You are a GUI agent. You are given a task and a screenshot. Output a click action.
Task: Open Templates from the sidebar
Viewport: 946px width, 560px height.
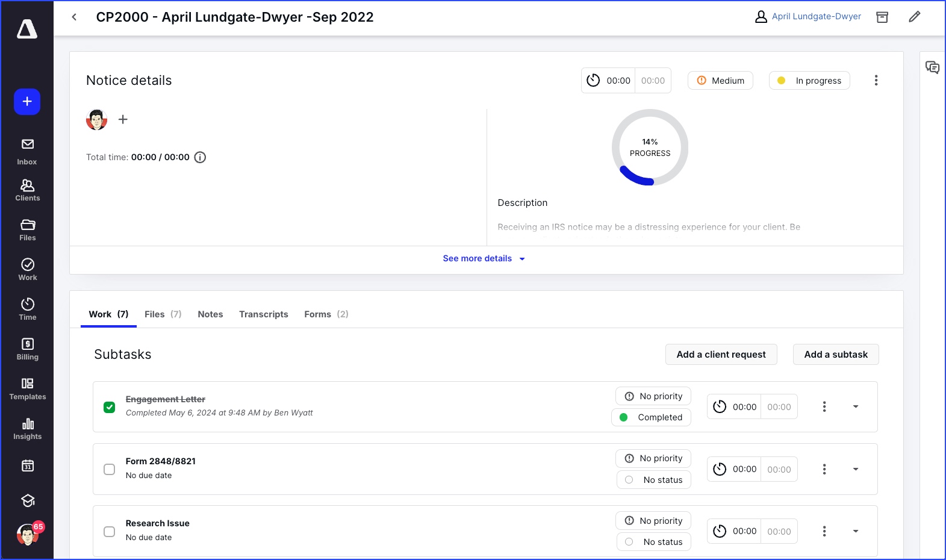pos(27,389)
